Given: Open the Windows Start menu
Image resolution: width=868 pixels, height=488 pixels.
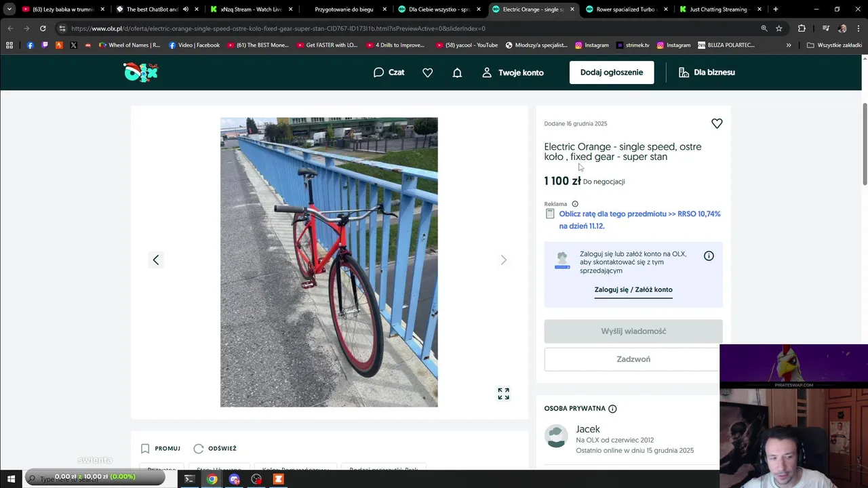Looking at the screenshot, I should 11,479.
